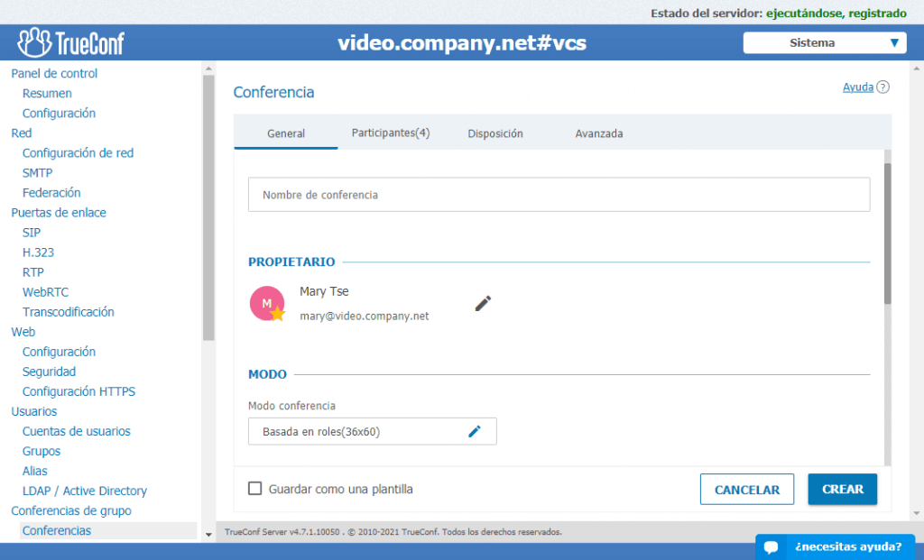Click the Ayuda link
Image resolution: width=924 pixels, height=560 pixels.
(x=859, y=87)
